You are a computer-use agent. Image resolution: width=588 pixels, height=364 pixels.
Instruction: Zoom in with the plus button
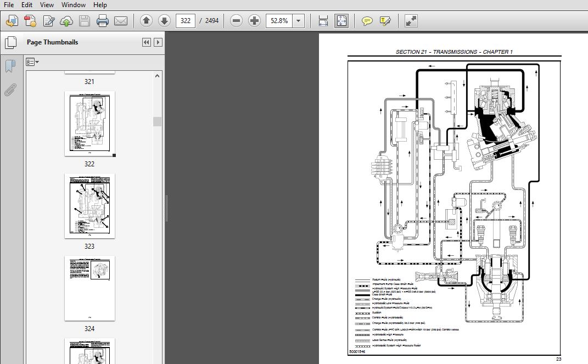[254, 21]
